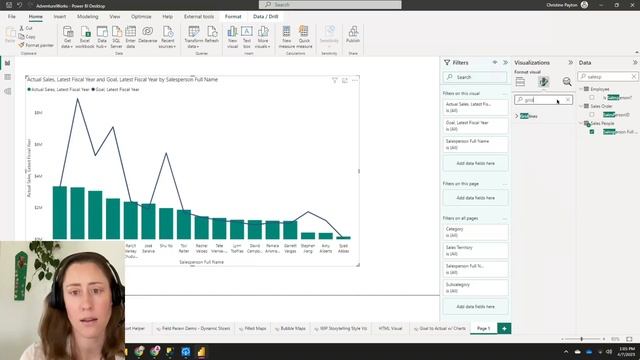This screenshot has height=360, width=640.
Task: Open Recent sources list
Action: [x=168, y=37]
